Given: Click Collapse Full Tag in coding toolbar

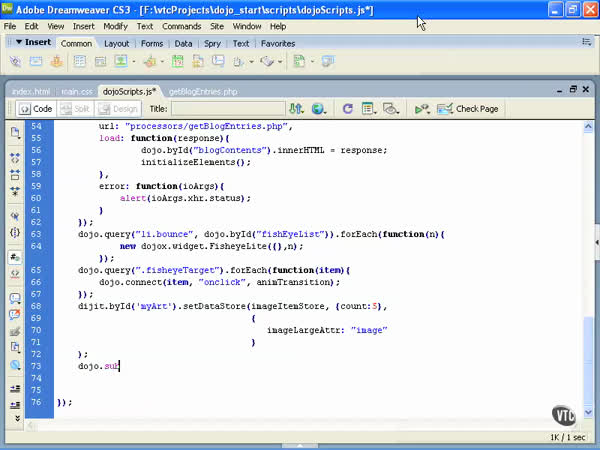Looking at the screenshot, I should pyautogui.click(x=15, y=157).
